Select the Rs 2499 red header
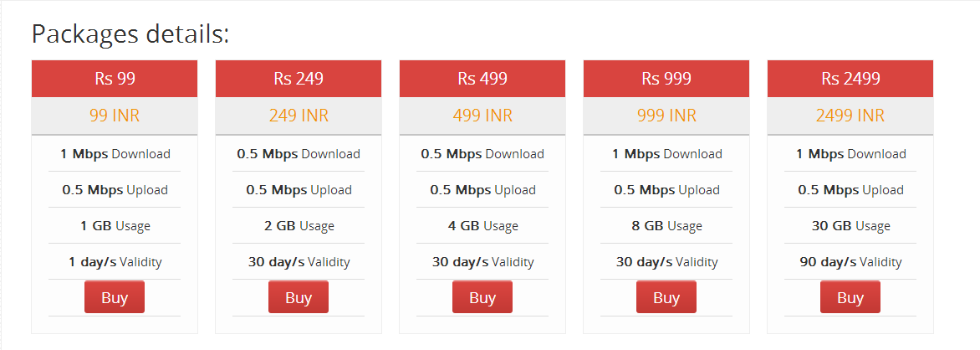Screen dimensions: 980x350 click(x=850, y=79)
